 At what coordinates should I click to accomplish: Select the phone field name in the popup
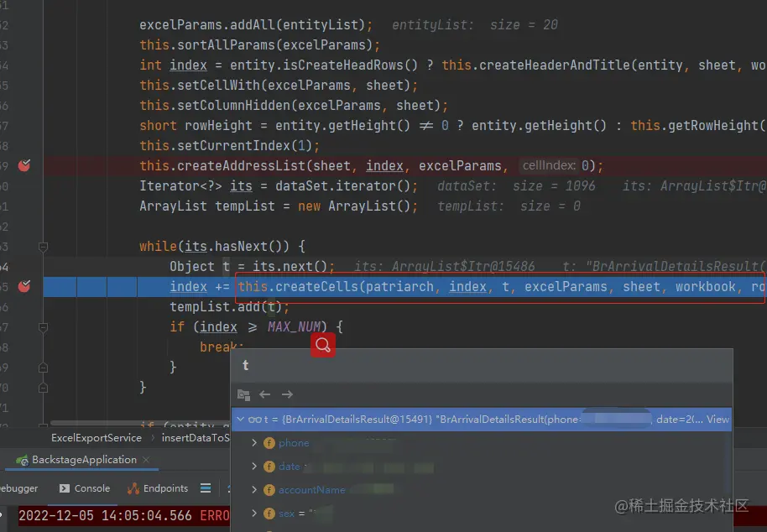click(x=294, y=443)
